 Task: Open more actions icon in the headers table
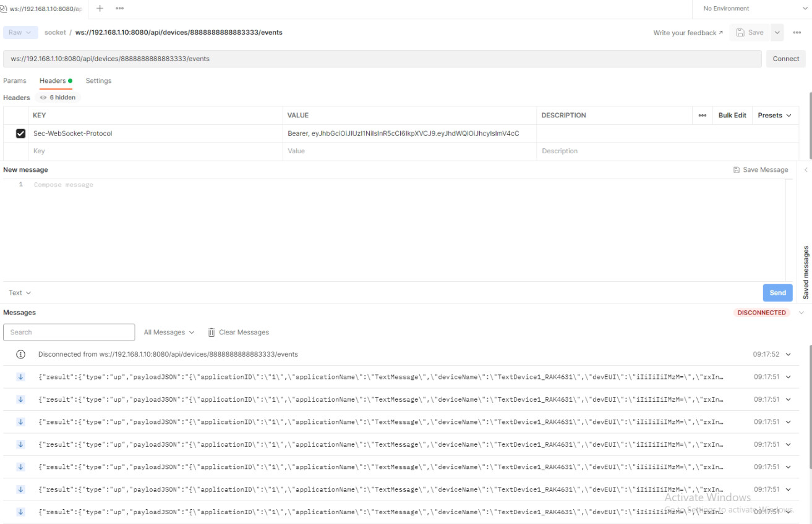(701, 115)
